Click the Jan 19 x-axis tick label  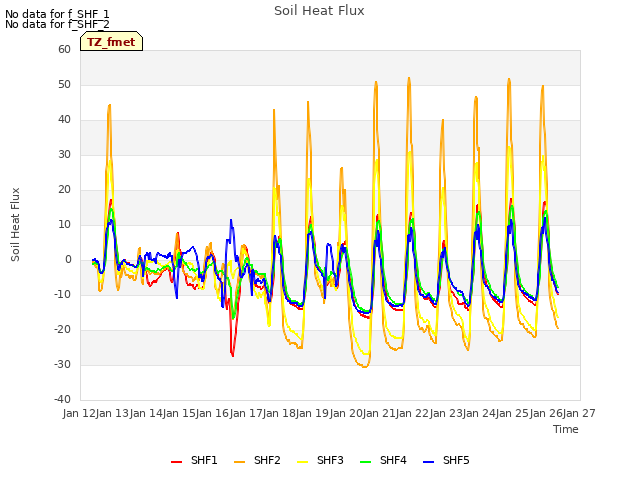click(x=313, y=413)
